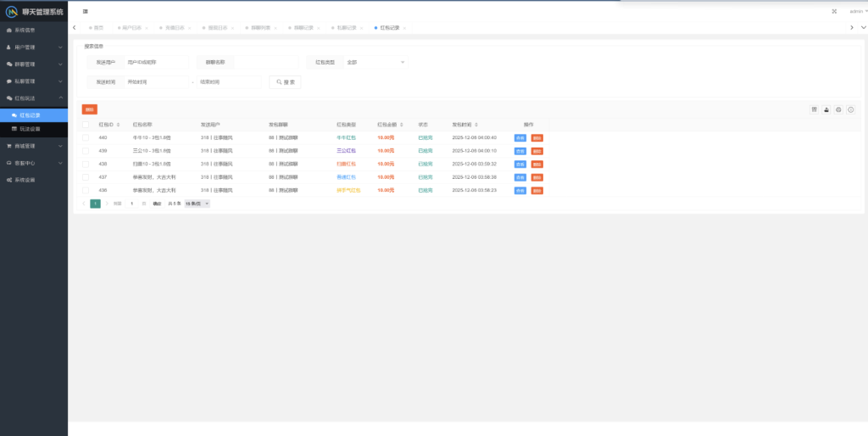Select the checkbox for row 437
This screenshot has height=436, width=868.
coord(86,177)
